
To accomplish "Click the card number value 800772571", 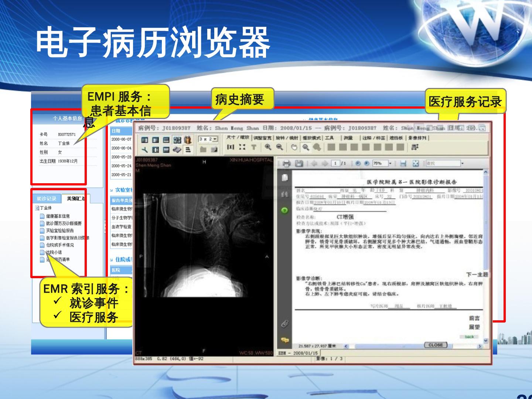I will coord(67,134).
